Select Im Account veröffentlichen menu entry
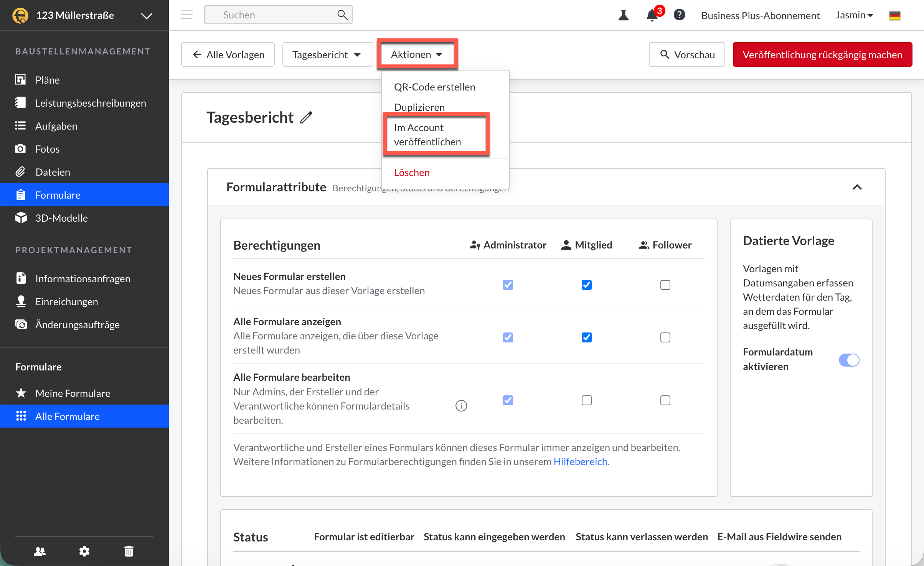 (x=427, y=135)
